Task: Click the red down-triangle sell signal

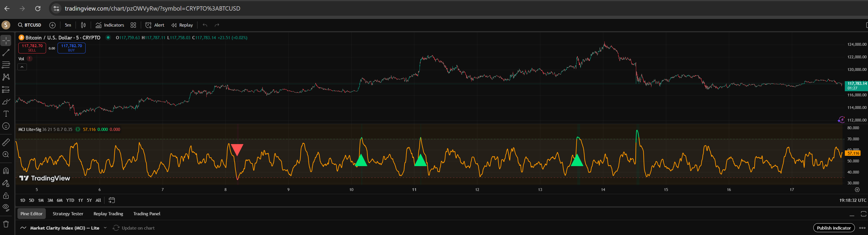Action: point(237,150)
